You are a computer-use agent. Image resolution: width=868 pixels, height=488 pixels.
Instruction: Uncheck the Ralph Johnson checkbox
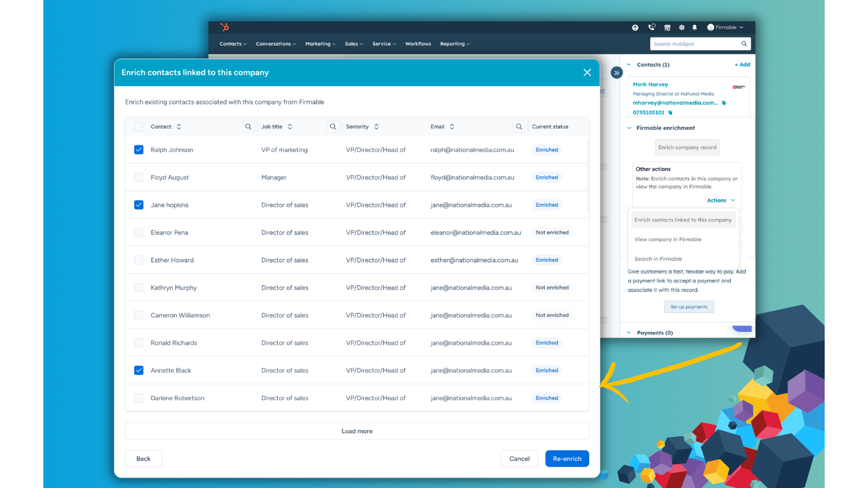[139, 150]
